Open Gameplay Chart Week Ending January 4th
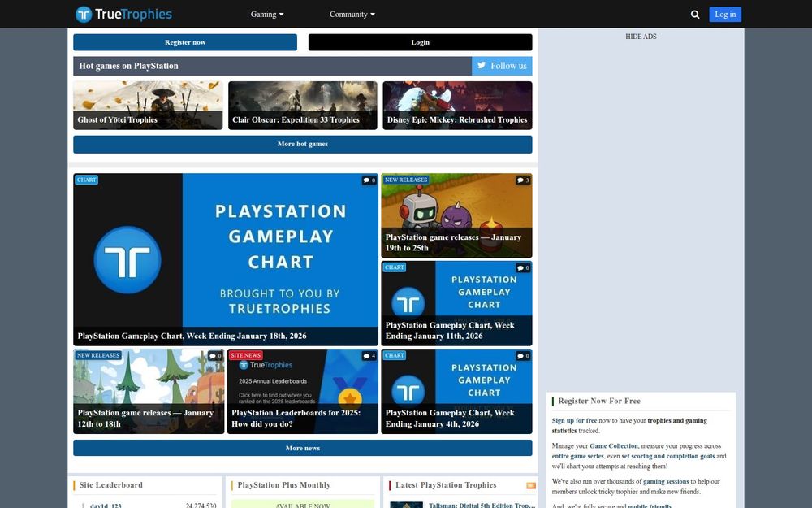812x508 pixels. click(456, 392)
